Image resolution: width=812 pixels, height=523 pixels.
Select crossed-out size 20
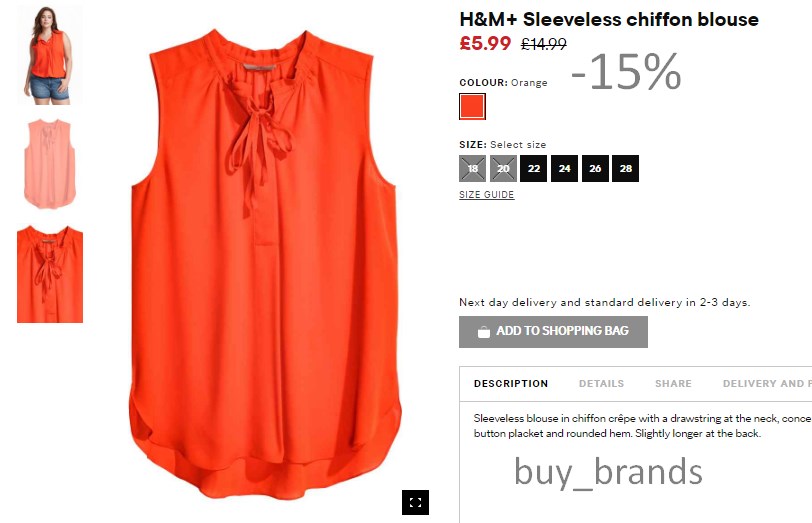point(503,168)
